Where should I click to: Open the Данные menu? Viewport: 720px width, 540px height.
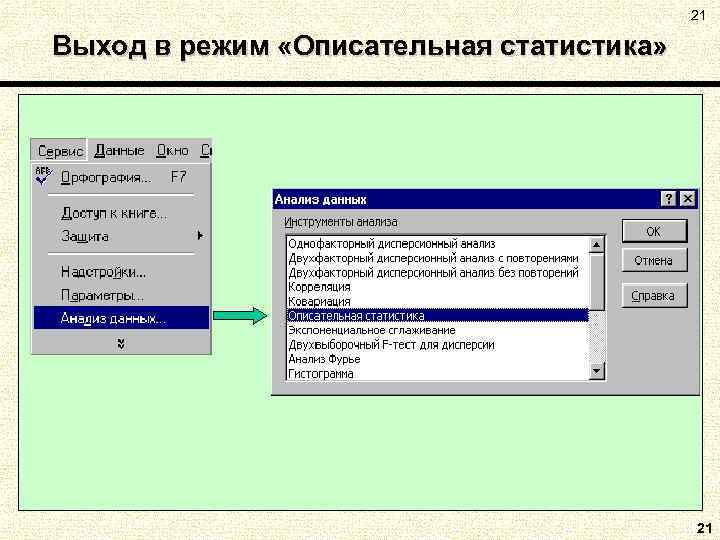(x=119, y=151)
